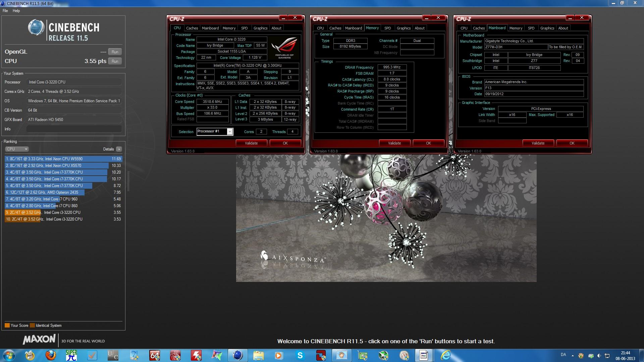The height and width of the screenshot is (362, 644).
Task: Click Validate in the Mainboard CPU-Z window
Action: tap(538, 143)
